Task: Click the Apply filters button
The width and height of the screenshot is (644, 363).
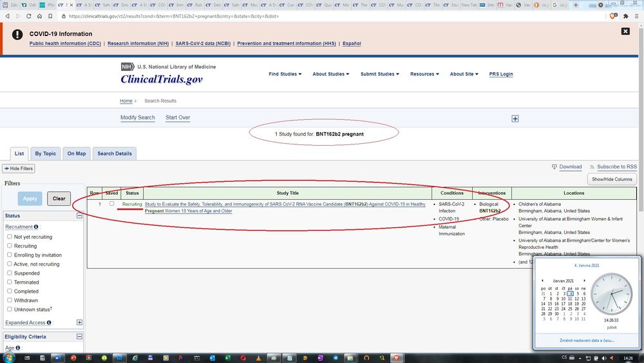Action: (30, 199)
